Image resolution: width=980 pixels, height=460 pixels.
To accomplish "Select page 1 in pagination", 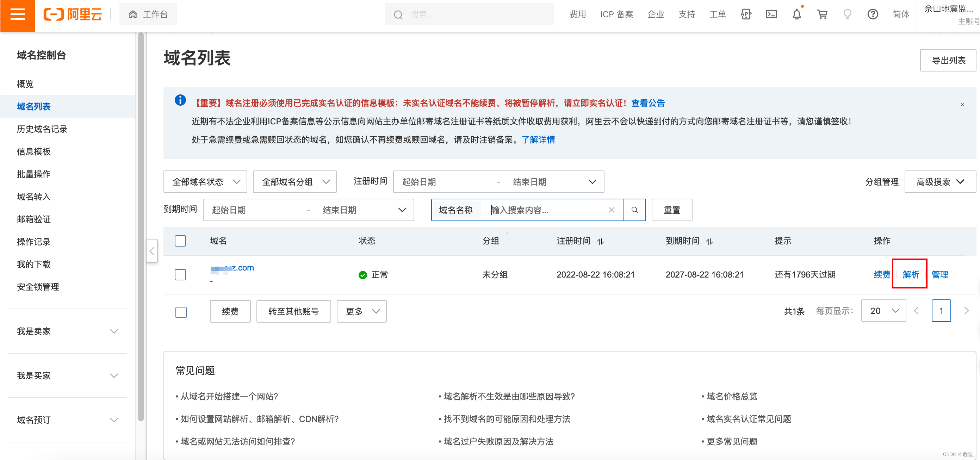I will [x=941, y=311].
